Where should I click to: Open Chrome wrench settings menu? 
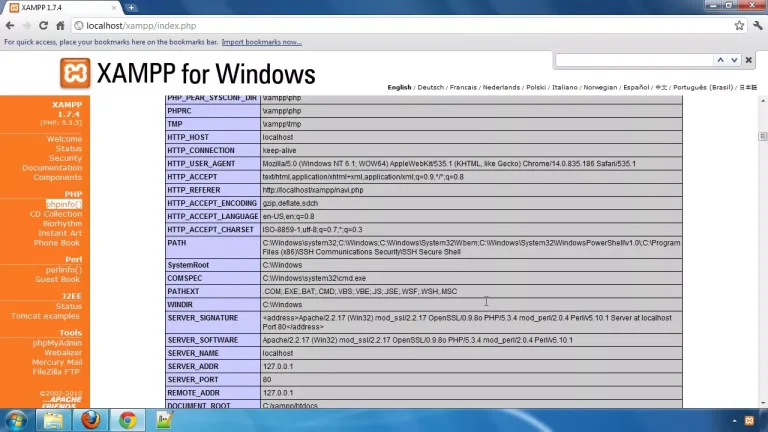pyautogui.click(x=758, y=25)
